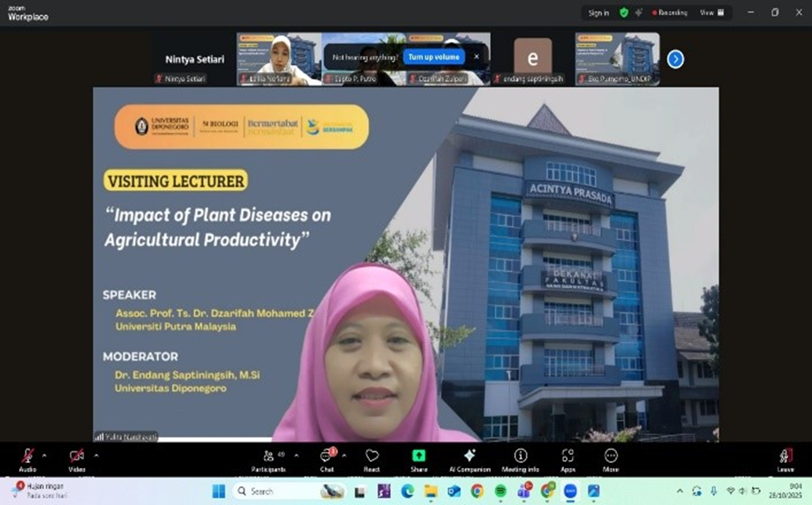
Task: Select endang saptiningsih participant thumbnail
Action: (532, 57)
